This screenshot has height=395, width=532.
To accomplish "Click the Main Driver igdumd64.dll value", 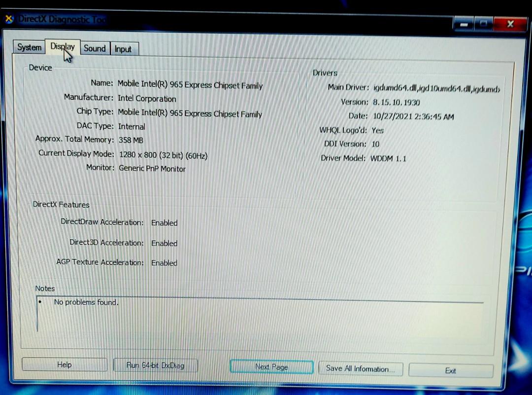I will click(x=436, y=88).
